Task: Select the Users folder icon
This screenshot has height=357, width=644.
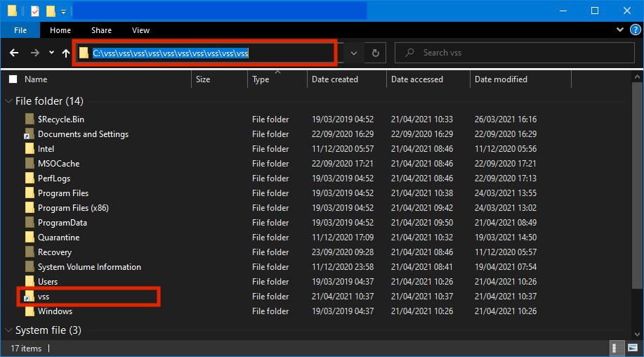Action: coord(29,282)
